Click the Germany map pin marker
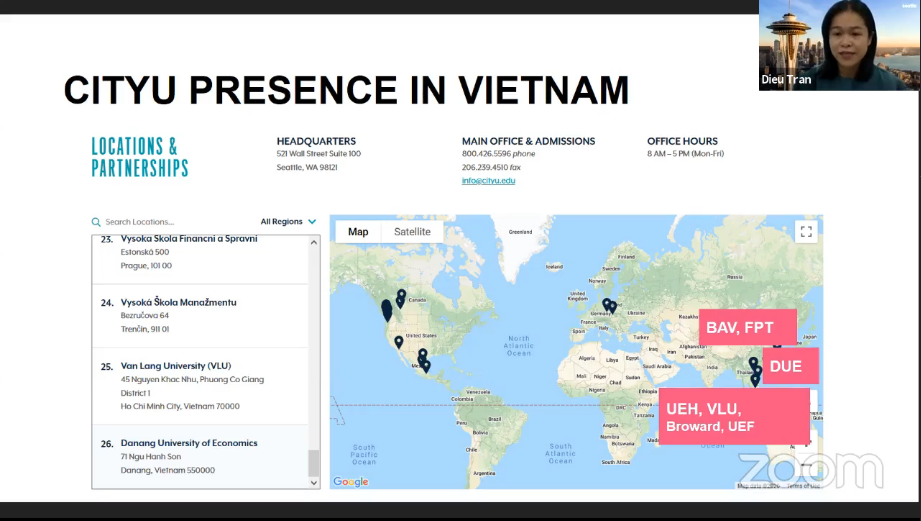 pos(607,304)
